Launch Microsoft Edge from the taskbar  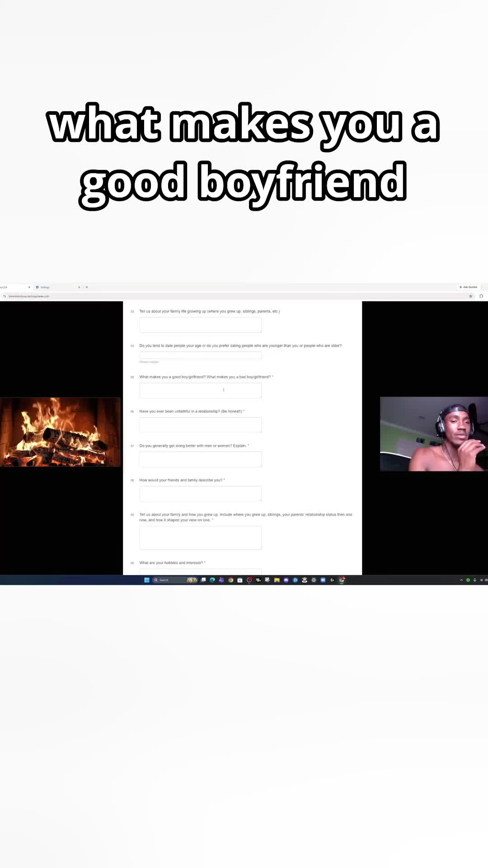(x=212, y=580)
